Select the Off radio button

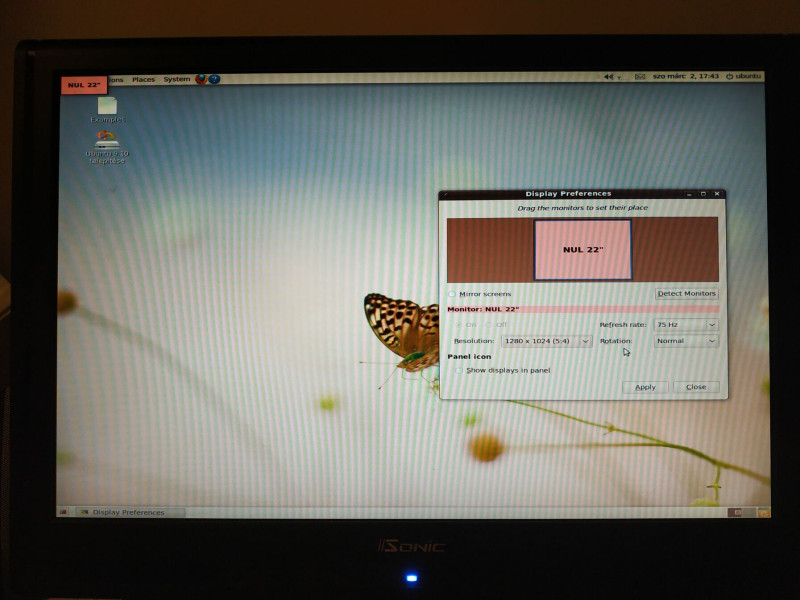[489, 324]
